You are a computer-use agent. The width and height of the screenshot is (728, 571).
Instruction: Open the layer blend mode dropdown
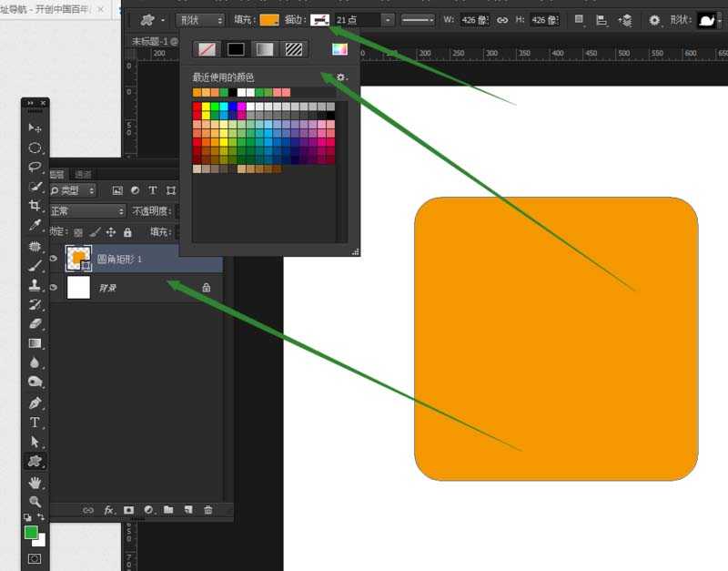tap(87, 211)
